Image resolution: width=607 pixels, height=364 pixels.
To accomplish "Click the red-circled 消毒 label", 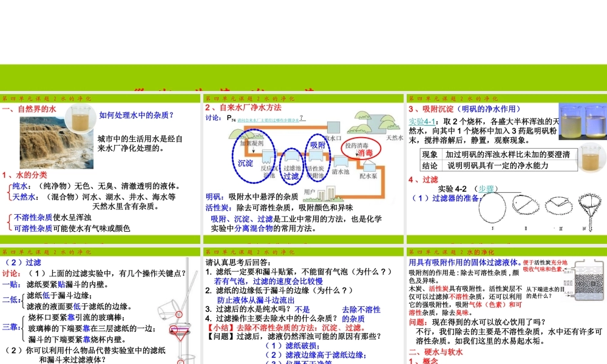I will tap(361, 149).
